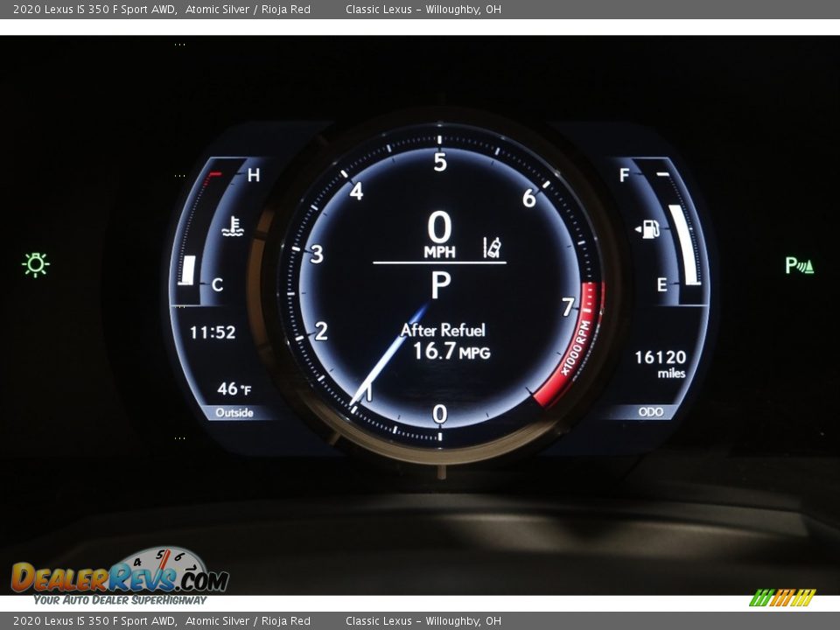Viewport: 840px width, 630px height.
Task: Click the Your Auto Dealer SuperHighway tagline
Action: [120, 600]
